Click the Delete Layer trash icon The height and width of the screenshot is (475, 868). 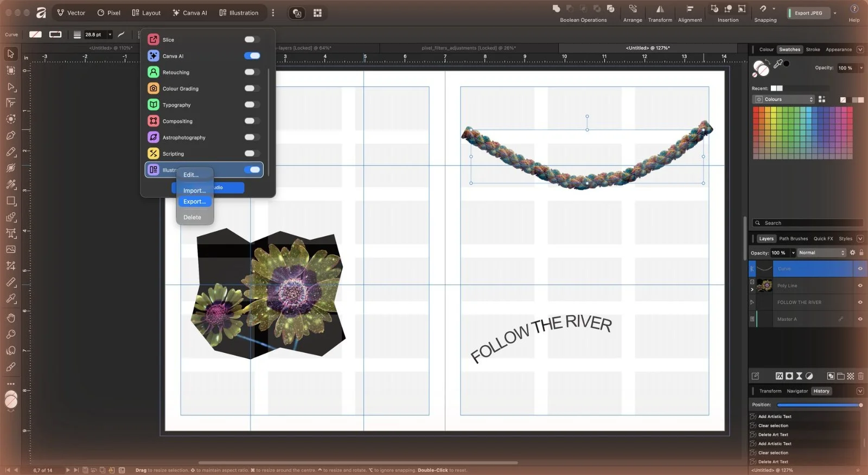click(860, 376)
